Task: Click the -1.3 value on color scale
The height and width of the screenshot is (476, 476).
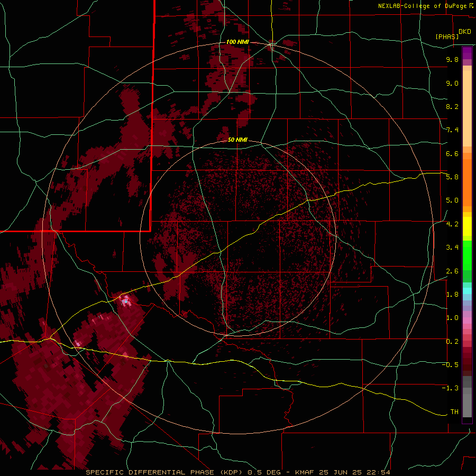Action: [450, 388]
